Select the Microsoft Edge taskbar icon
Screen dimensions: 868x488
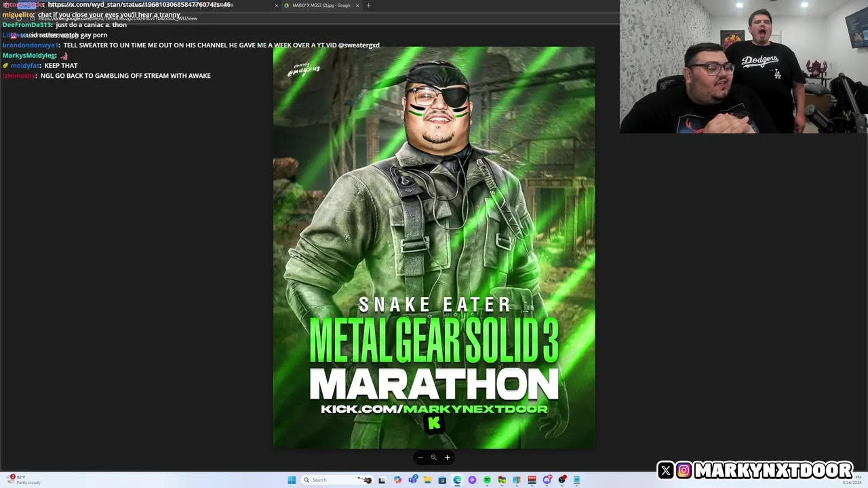(457, 480)
